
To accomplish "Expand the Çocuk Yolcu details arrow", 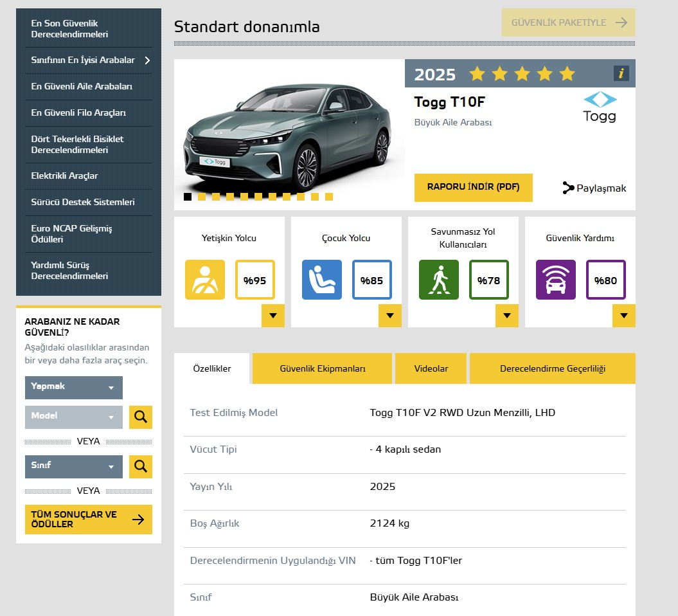I will pyautogui.click(x=390, y=315).
